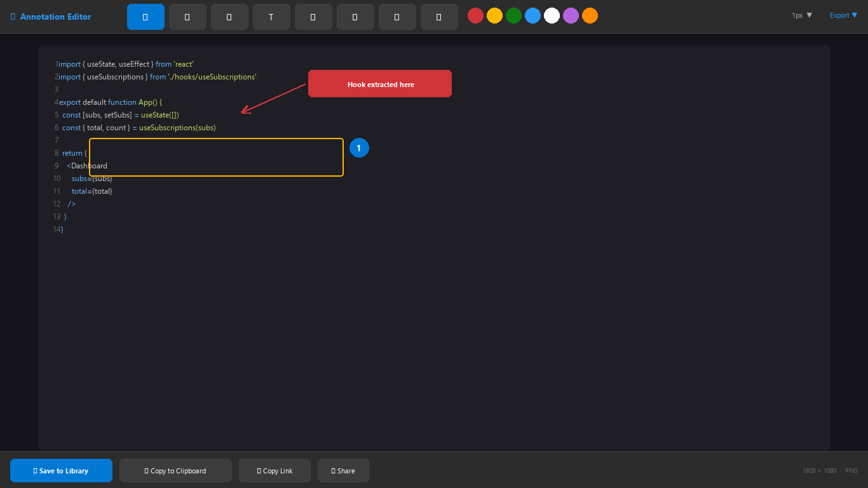Pick the red color swatch
This screenshot has height=488, width=868.
pos(475,16)
